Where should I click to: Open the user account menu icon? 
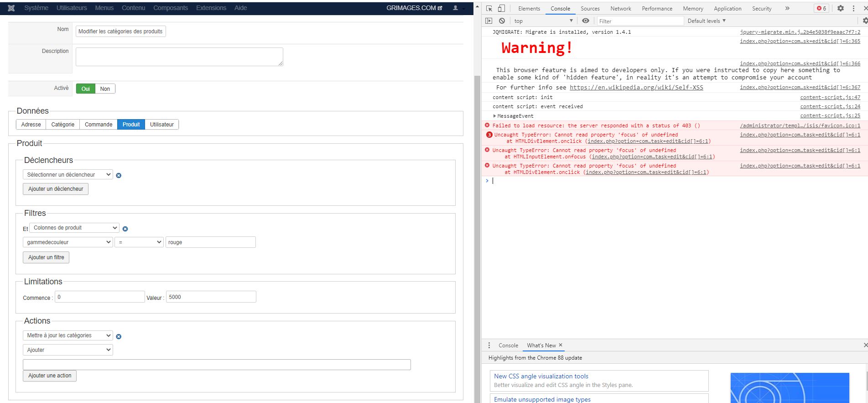tap(455, 8)
